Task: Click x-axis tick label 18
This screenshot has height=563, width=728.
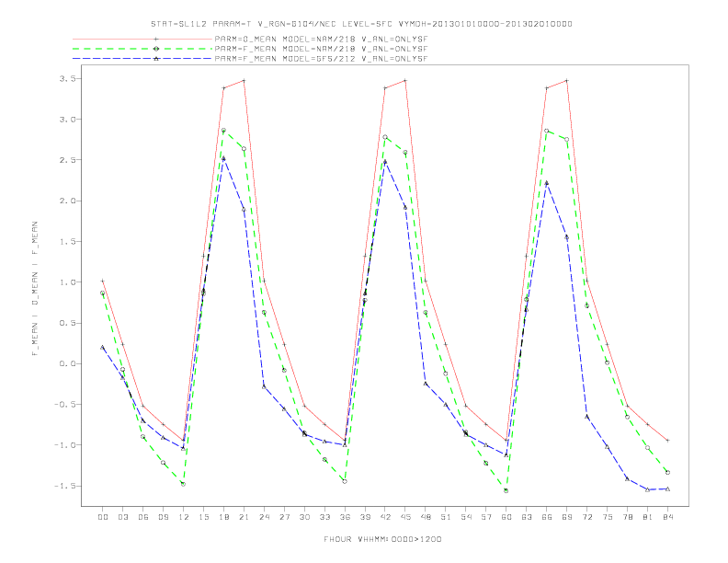Action: click(223, 517)
